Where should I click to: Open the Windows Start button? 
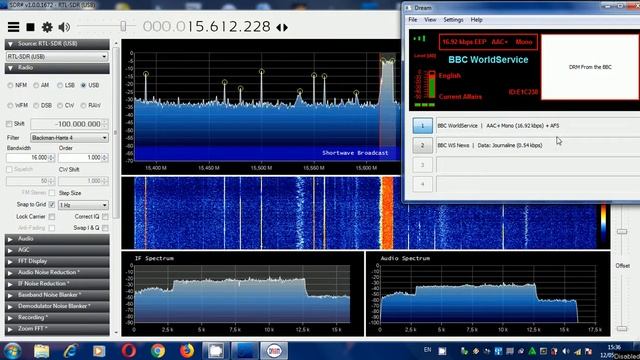click(x=12, y=351)
